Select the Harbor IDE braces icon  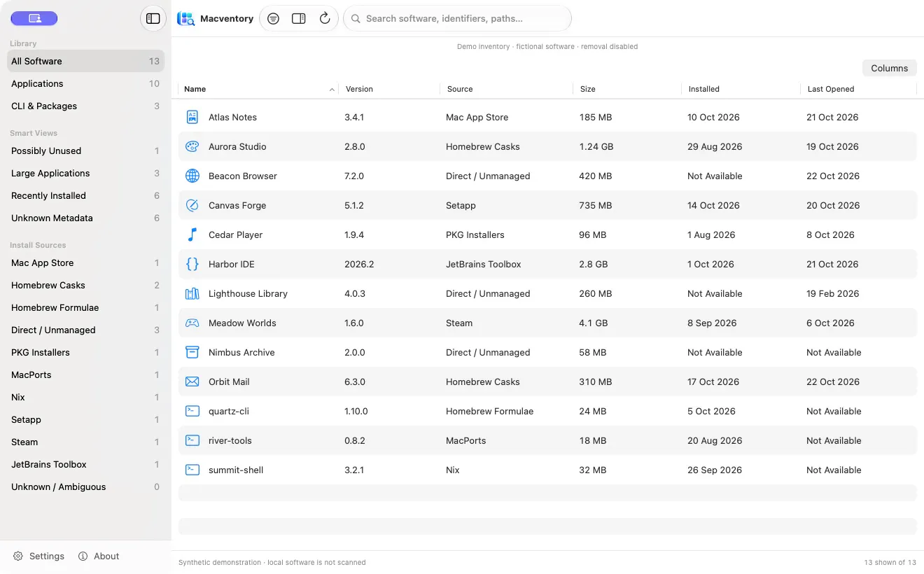tap(192, 265)
